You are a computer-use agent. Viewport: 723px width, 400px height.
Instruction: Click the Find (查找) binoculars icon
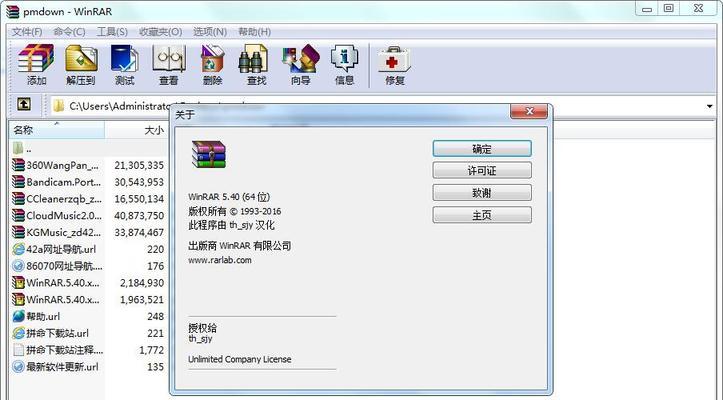click(x=253, y=59)
